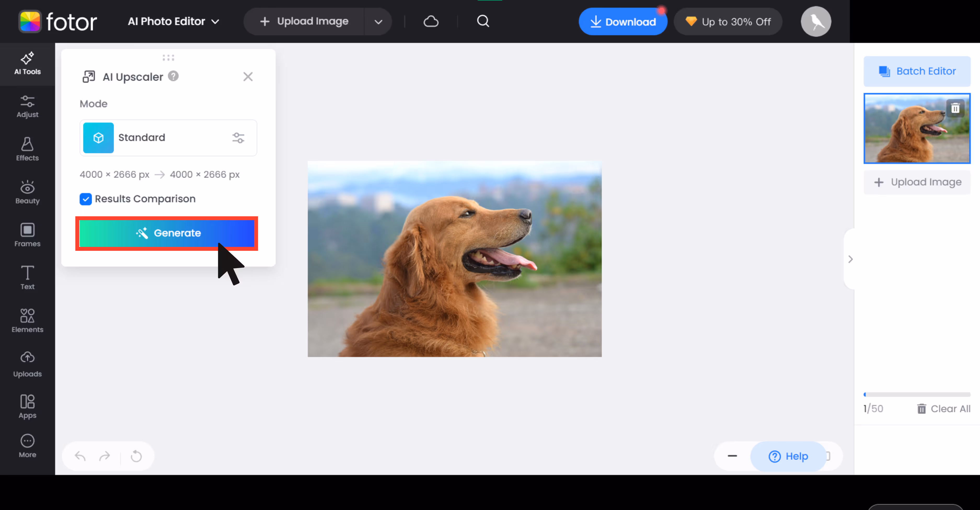The width and height of the screenshot is (980, 510).
Task: Reset edits with the revert icon
Action: pyautogui.click(x=136, y=456)
